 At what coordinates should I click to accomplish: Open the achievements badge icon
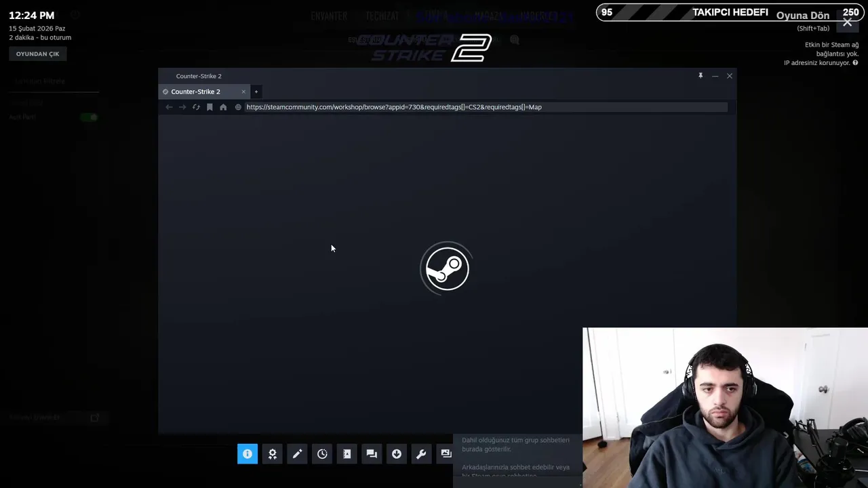click(x=273, y=454)
